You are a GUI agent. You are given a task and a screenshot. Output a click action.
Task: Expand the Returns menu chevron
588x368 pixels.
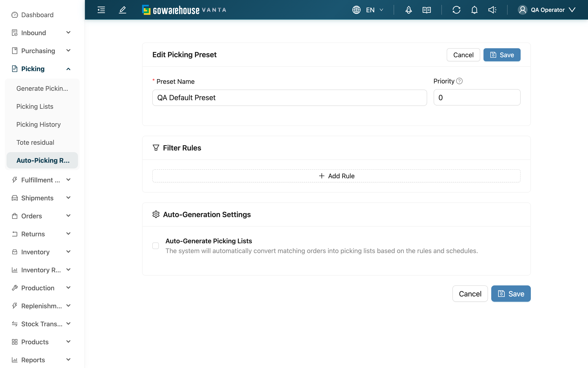point(68,234)
